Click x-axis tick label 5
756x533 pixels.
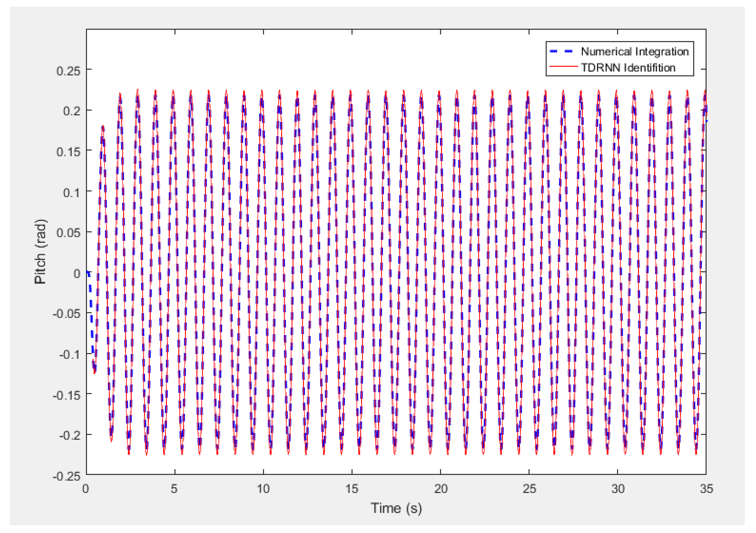tap(174, 489)
